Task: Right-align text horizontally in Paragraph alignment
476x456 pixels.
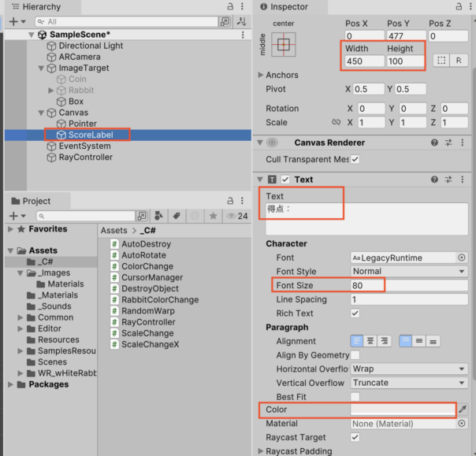Action: (x=384, y=341)
